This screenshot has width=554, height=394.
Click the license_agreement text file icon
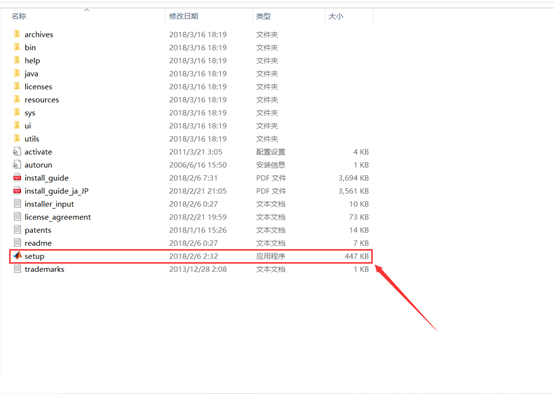pos(17,217)
